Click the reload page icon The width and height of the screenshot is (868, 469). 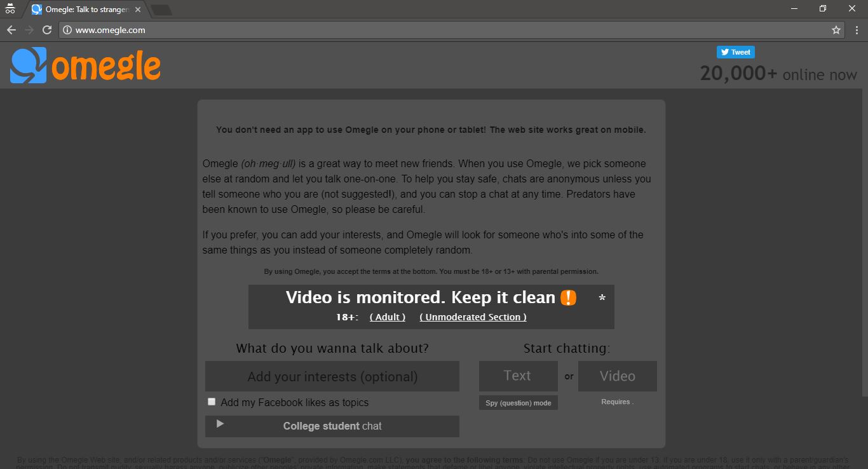[x=48, y=29]
